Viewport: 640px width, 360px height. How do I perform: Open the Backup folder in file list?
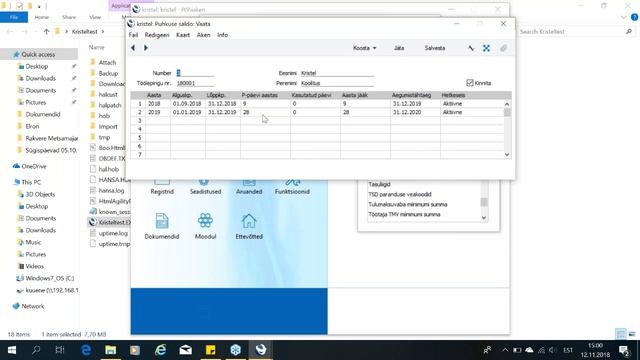(108, 73)
